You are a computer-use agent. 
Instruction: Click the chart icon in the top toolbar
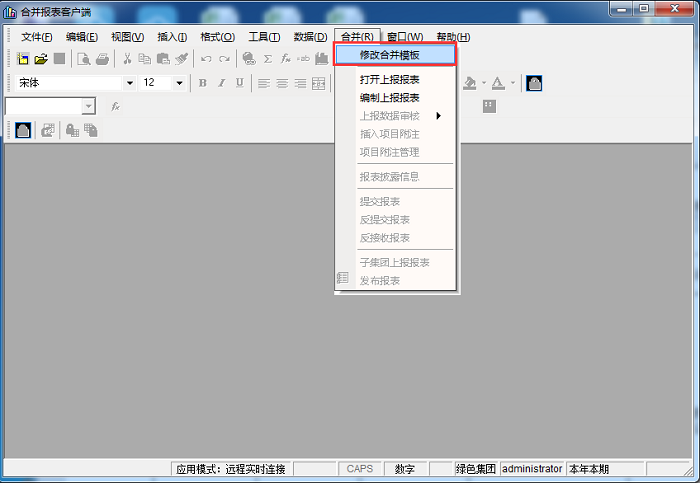(x=321, y=58)
